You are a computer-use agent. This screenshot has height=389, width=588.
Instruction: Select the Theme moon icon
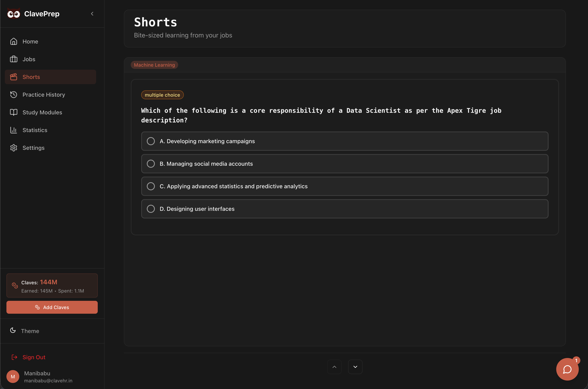pyautogui.click(x=13, y=330)
